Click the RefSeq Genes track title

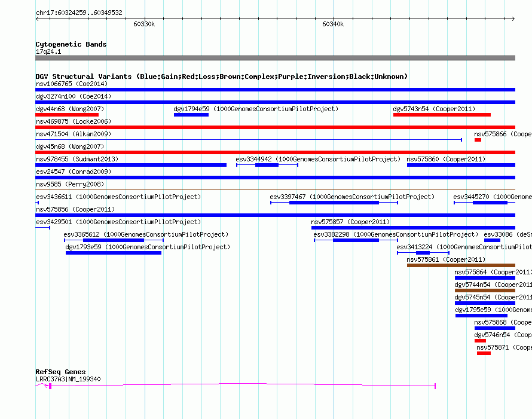click(x=60, y=372)
